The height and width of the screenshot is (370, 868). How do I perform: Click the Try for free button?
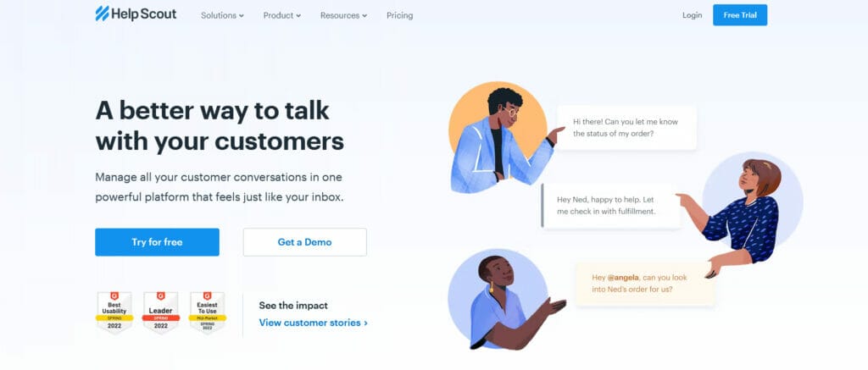pos(157,242)
